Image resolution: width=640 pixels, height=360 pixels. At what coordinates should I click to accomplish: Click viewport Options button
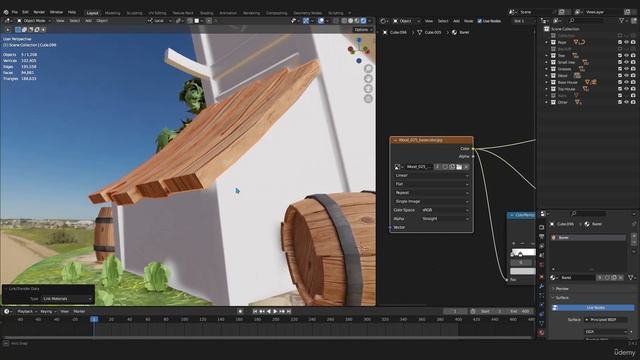(x=362, y=30)
